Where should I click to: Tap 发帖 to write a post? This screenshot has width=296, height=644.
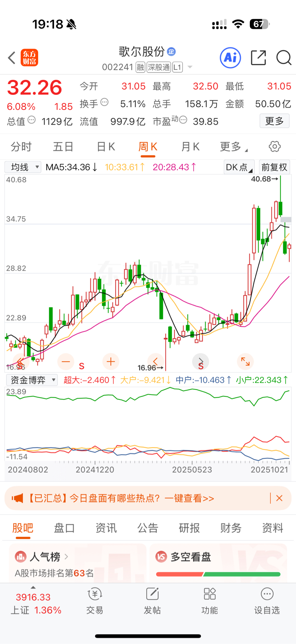point(152,601)
